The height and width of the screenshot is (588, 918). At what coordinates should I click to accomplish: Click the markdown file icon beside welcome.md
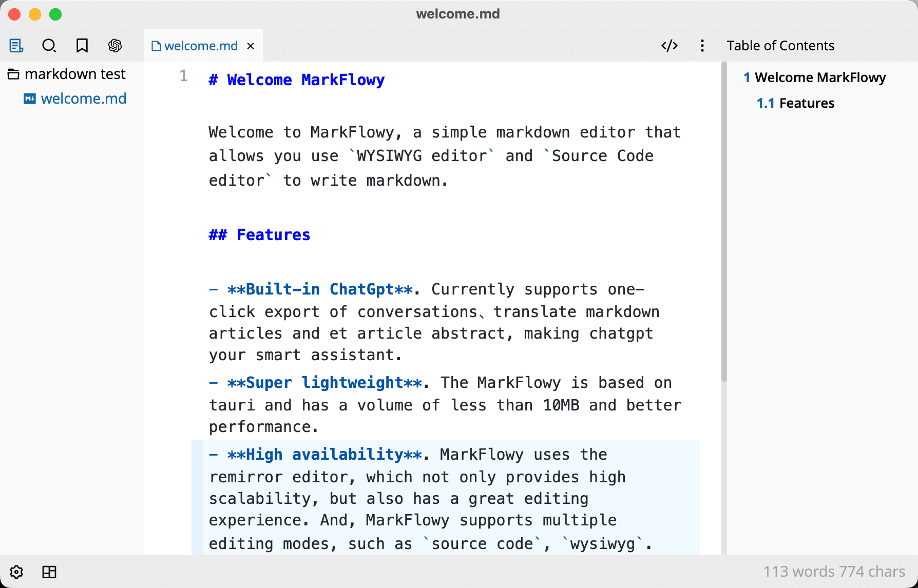click(x=30, y=99)
